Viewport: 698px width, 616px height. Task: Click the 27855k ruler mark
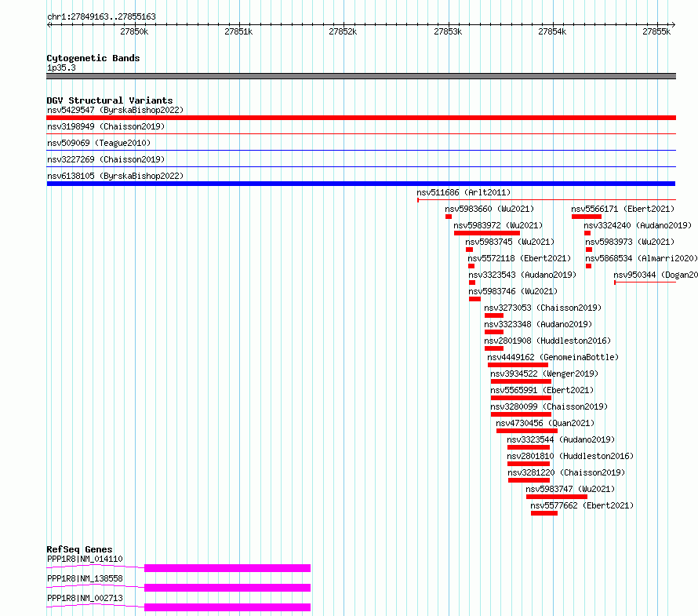click(656, 31)
